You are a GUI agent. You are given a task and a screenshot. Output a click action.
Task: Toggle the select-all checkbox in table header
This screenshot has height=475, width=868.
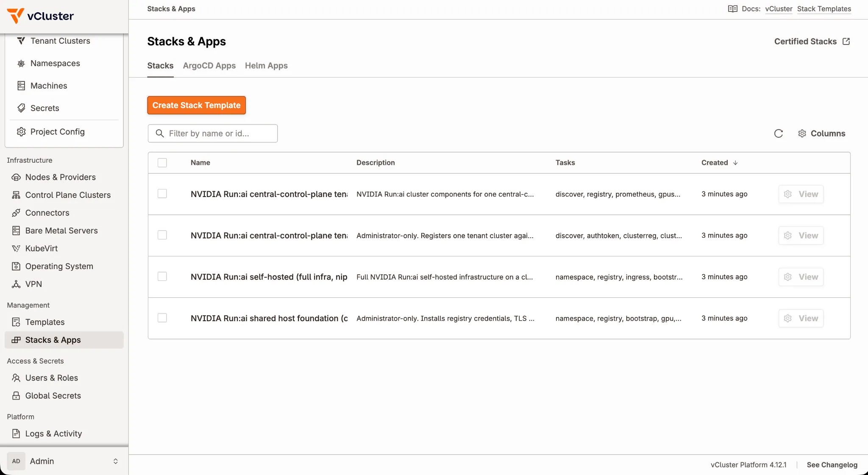[x=162, y=163]
